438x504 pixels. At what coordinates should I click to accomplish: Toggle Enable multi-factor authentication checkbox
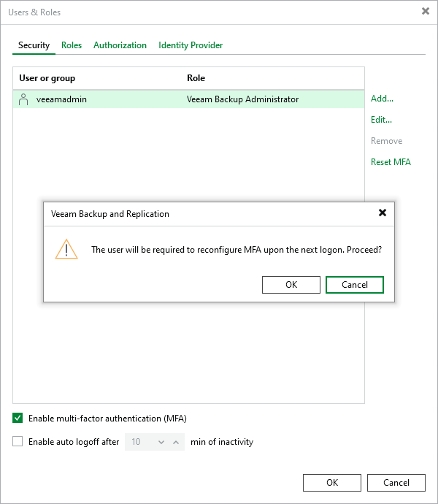coord(18,419)
